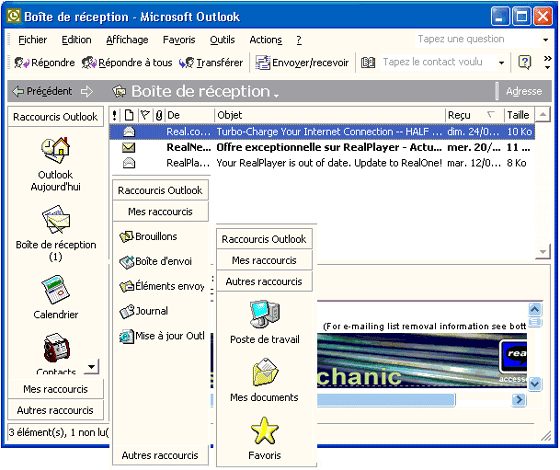Screen dimensions: 560x470
Task: Sort by importance column header
Action: point(114,115)
